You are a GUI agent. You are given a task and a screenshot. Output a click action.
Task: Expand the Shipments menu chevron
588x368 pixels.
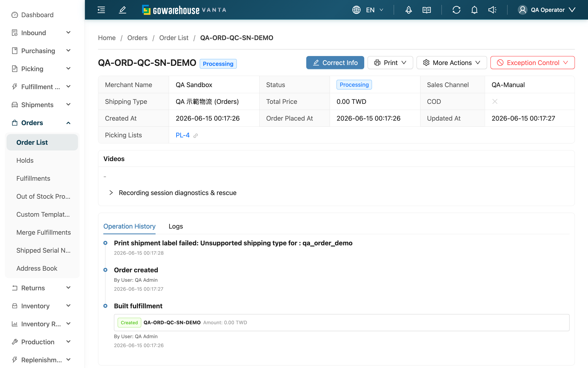(69, 105)
